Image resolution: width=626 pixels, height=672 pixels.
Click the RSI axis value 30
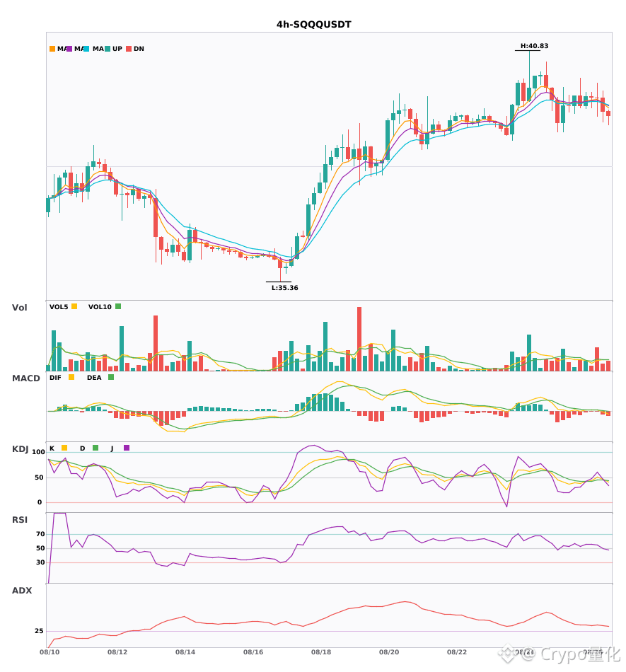click(x=40, y=562)
